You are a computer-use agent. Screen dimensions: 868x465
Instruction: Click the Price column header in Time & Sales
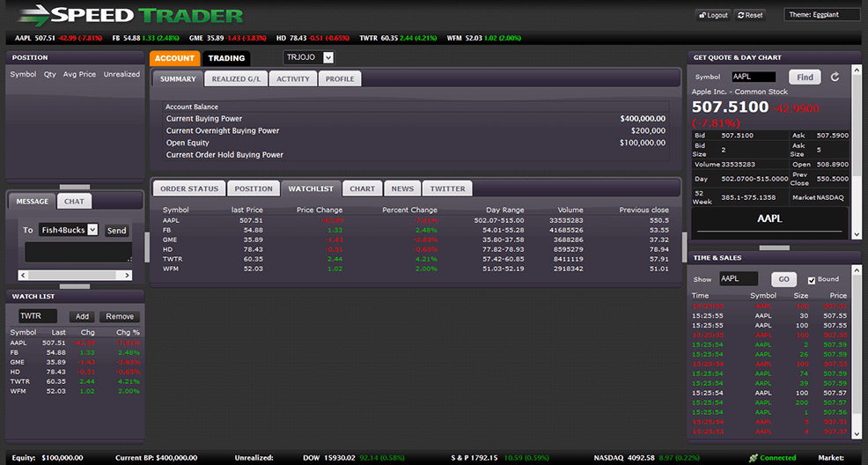[x=838, y=296]
